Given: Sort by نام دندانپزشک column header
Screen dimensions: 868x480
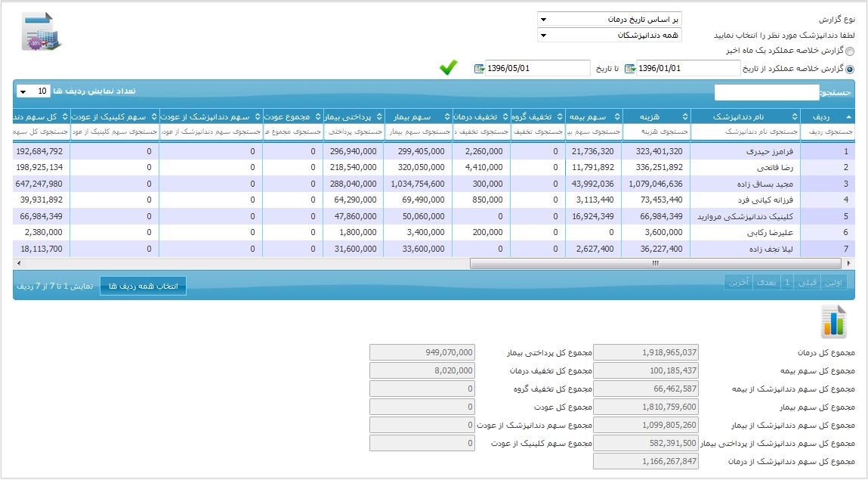Looking at the screenshot, I should click(745, 116).
